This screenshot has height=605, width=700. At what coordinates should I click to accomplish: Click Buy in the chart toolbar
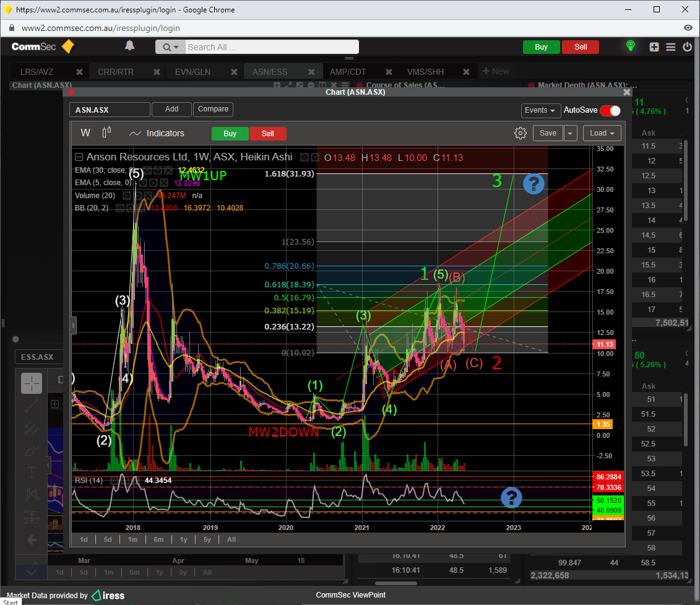(x=230, y=134)
